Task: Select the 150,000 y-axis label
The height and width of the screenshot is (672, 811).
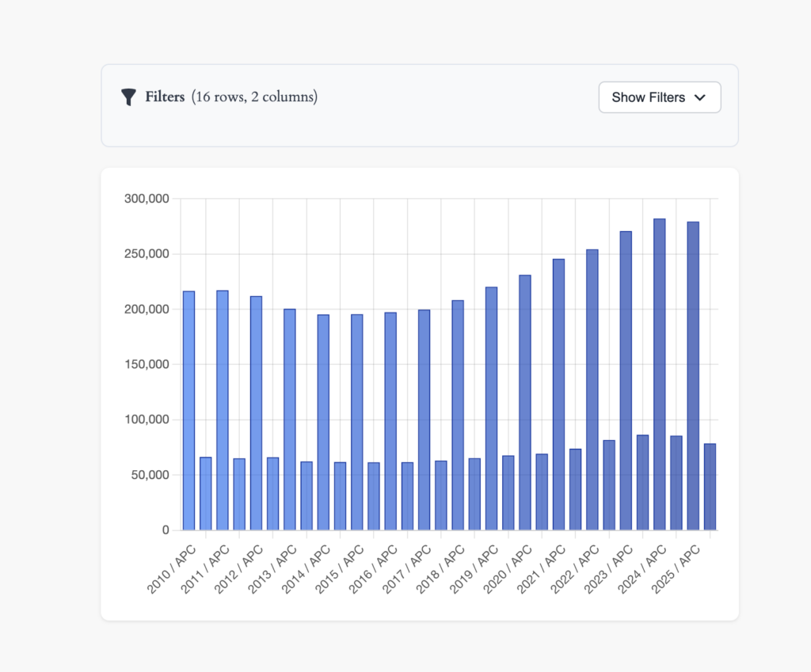Action: point(147,364)
